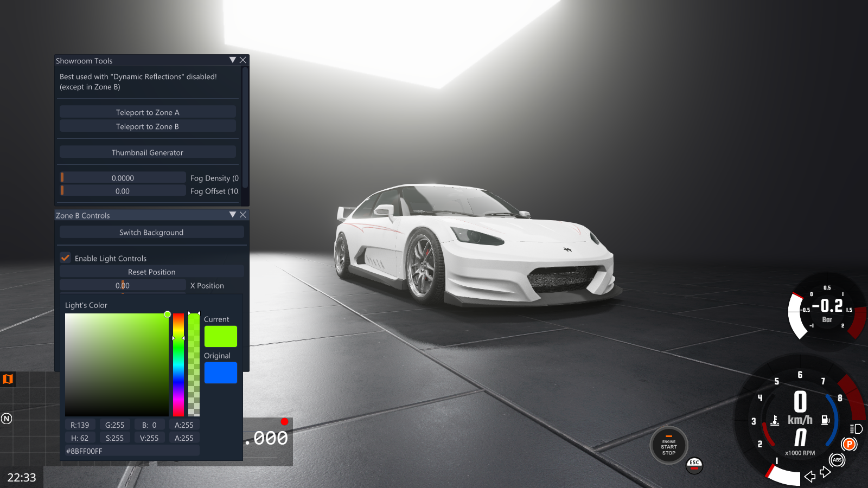Screen dimensions: 868x488
Task: Click the Dynamic Reflections hint text
Action: pos(138,82)
